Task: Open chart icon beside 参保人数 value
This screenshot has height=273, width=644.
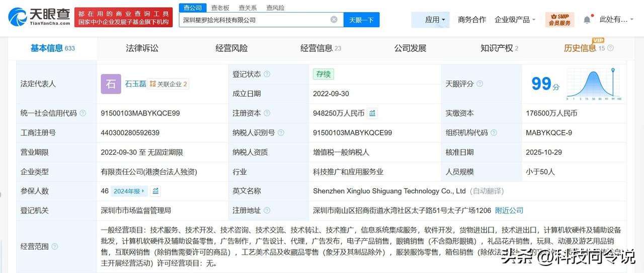Action: point(155,191)
